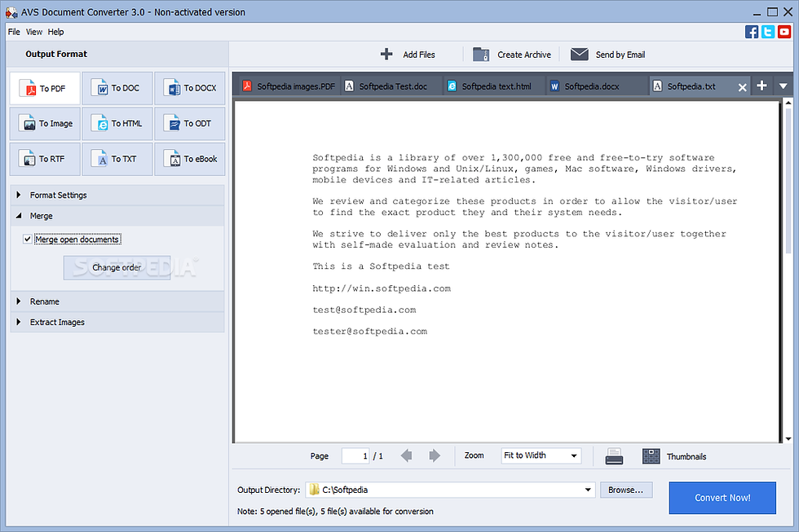The height and width of the screenshot is (532, 799).
Task: Open the document tabs list dropdown arrow
Action: pos(784,86)
